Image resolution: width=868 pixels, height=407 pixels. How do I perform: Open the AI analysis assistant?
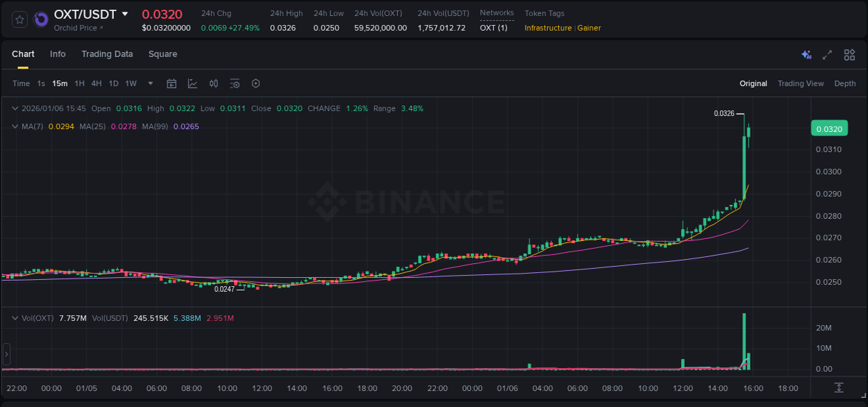click(806, 54)
